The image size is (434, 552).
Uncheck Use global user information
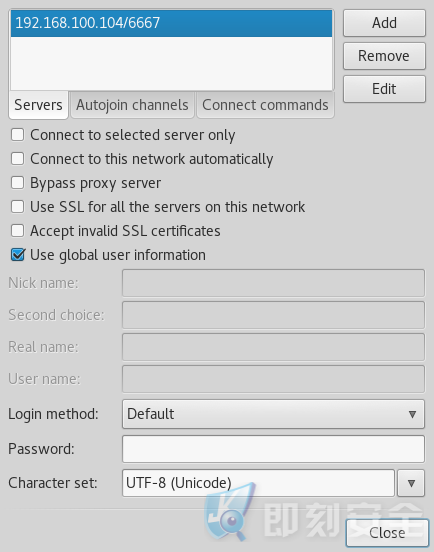18,255
